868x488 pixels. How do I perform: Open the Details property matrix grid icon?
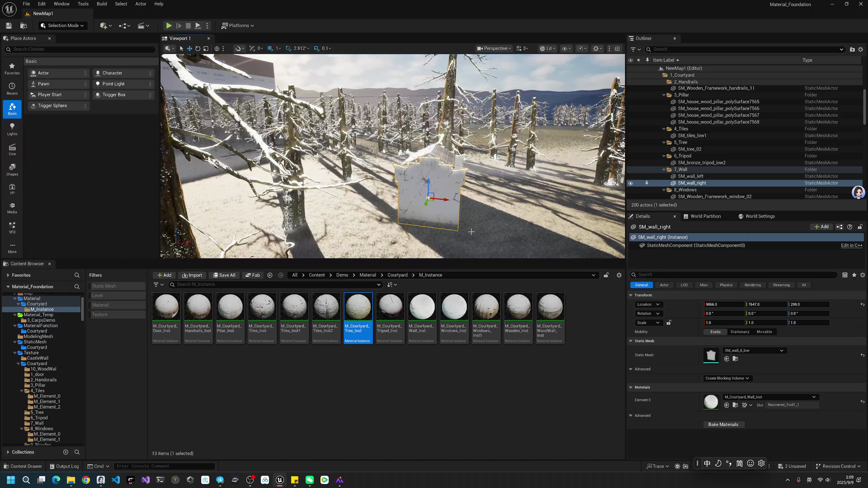click(845, 275)
